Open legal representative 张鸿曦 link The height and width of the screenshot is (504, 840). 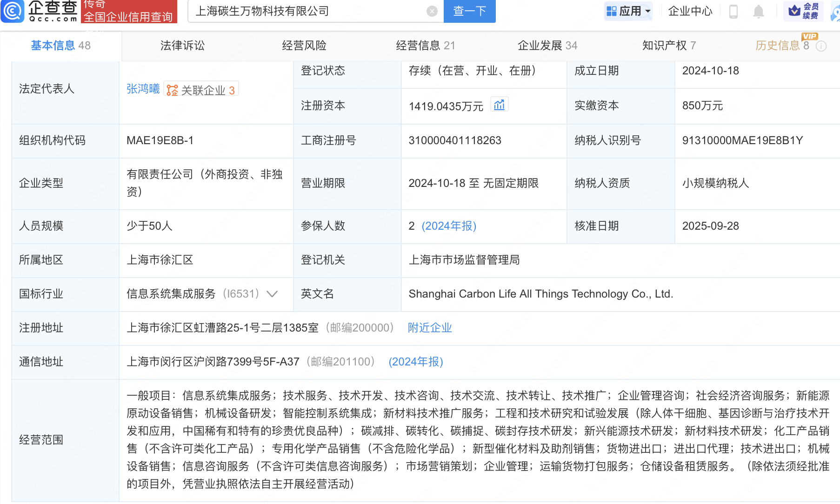coord(143,89)
